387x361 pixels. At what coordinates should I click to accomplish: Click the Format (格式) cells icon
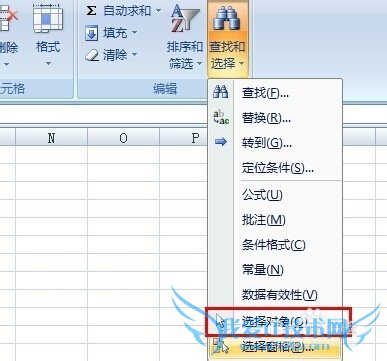click(x=48, y=19)
